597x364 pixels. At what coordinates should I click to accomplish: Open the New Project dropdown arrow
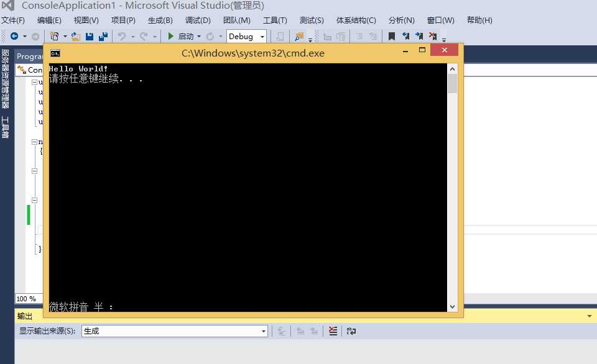coord(65,37)
